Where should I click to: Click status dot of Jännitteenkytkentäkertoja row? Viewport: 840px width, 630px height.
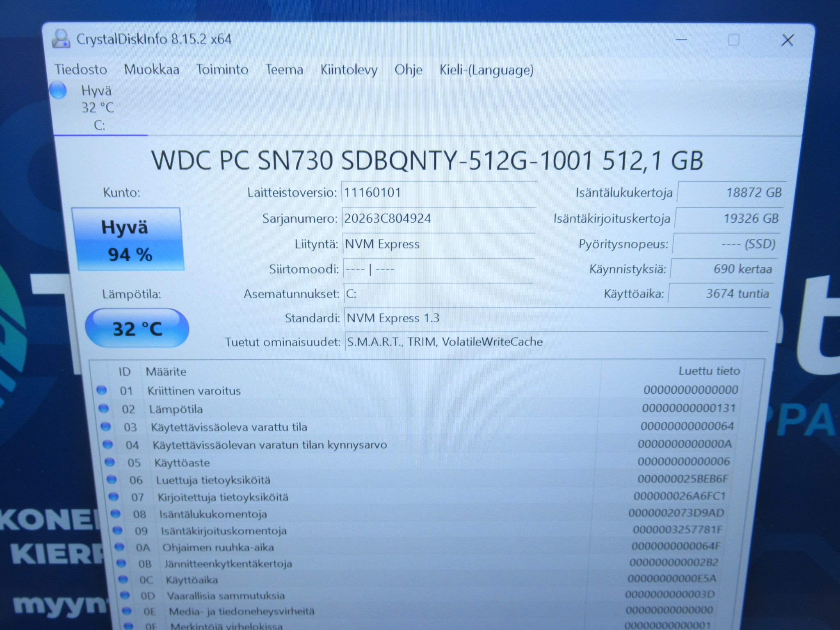tap(121, 563)
